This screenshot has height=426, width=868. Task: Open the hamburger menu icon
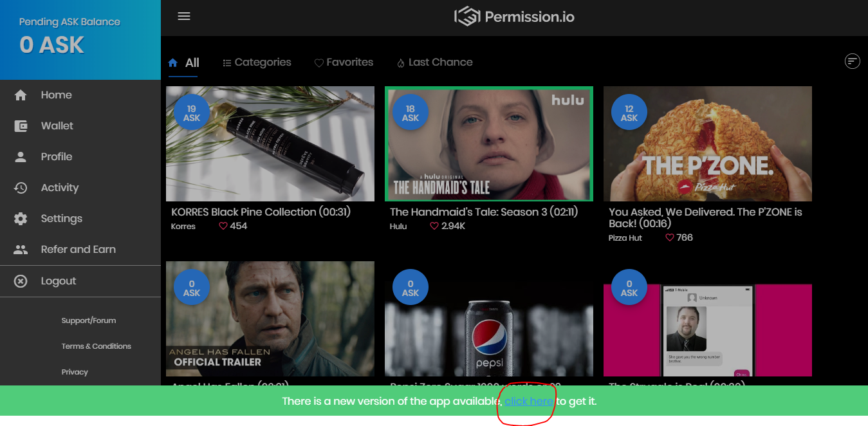184,17
